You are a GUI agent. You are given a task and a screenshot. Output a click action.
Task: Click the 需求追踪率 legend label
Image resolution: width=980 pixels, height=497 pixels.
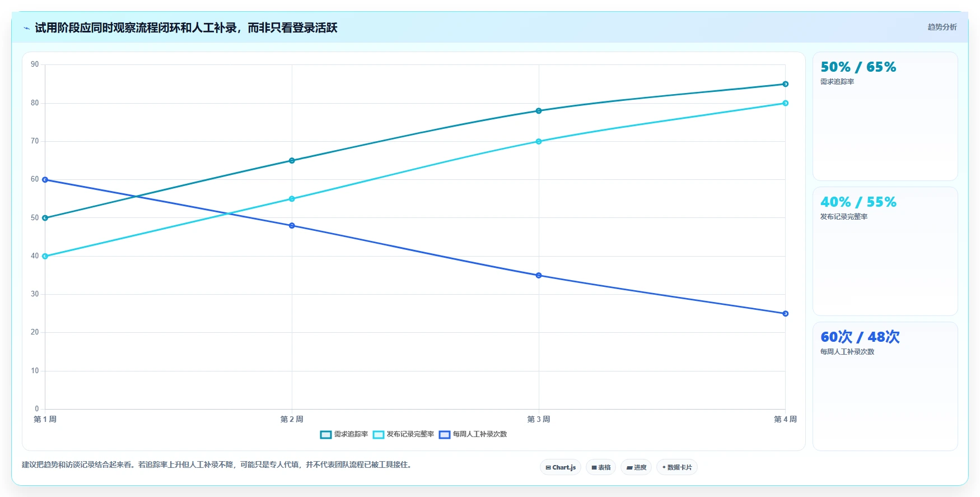(351, 434)
